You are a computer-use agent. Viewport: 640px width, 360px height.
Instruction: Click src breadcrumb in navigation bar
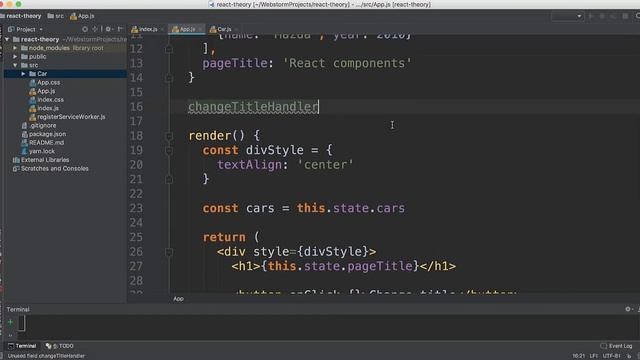(x=56, y=16)
